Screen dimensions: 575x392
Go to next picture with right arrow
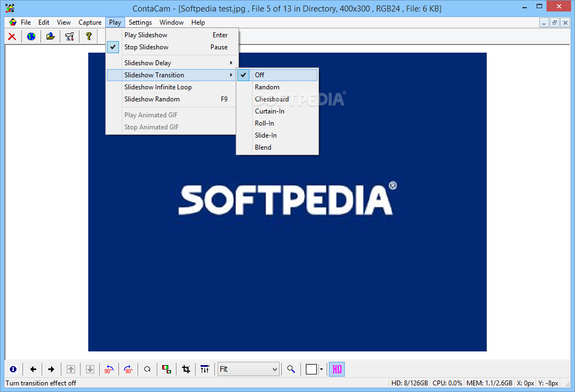click(x=52, y=370)
